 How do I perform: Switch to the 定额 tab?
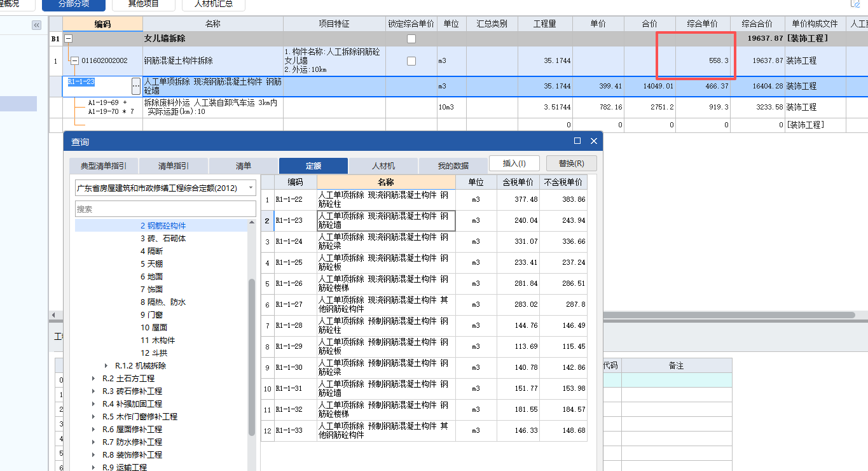tap(313, 166)
